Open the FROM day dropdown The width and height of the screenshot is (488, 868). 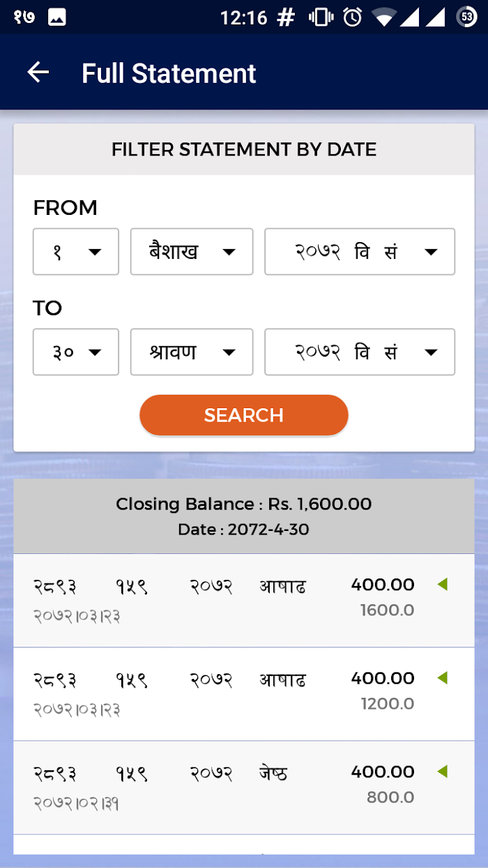(76, 252)
